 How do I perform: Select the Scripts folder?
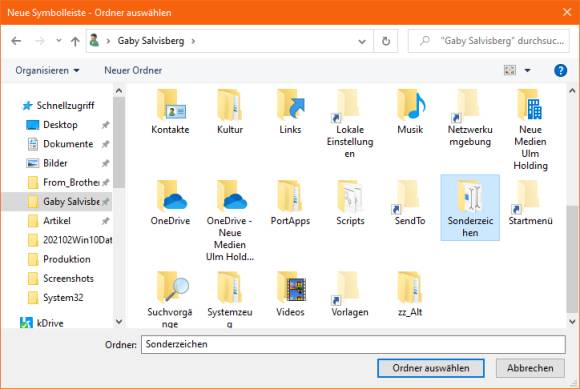tap(350, 203)
